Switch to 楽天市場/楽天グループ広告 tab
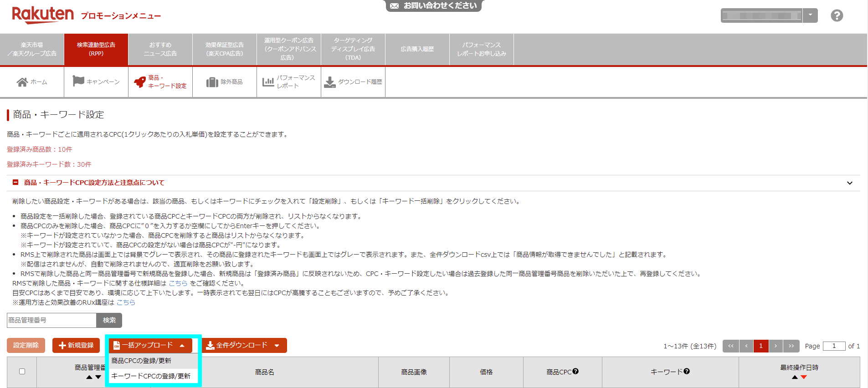 (x=32, y=49)
